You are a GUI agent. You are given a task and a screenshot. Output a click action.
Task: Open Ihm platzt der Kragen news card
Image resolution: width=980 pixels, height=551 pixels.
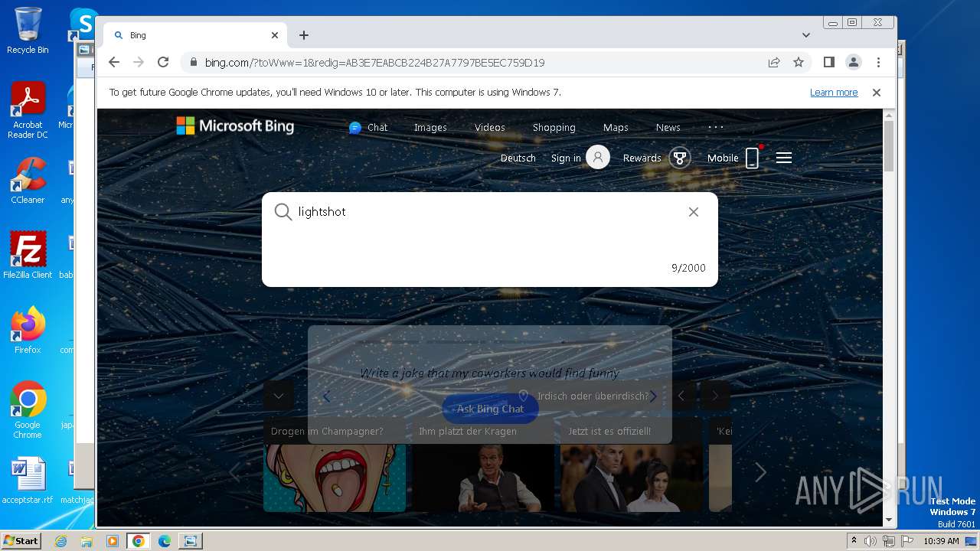click(x=483, y=465)
